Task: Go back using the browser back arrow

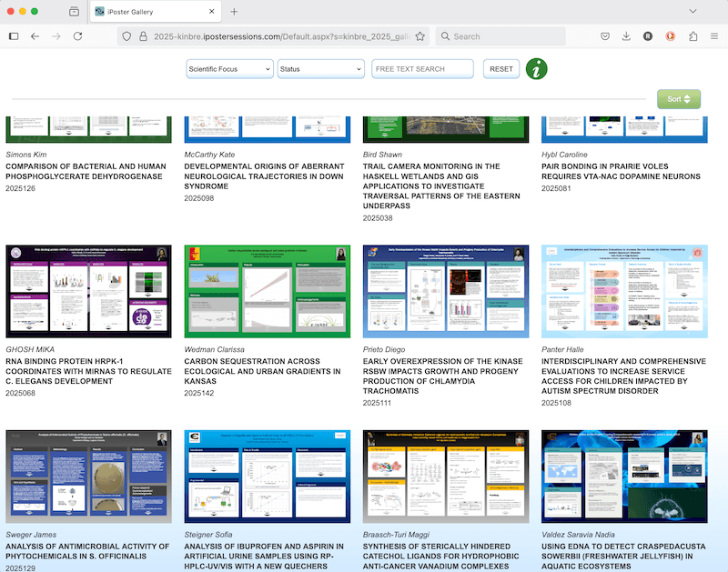Action: coord(35,36)
